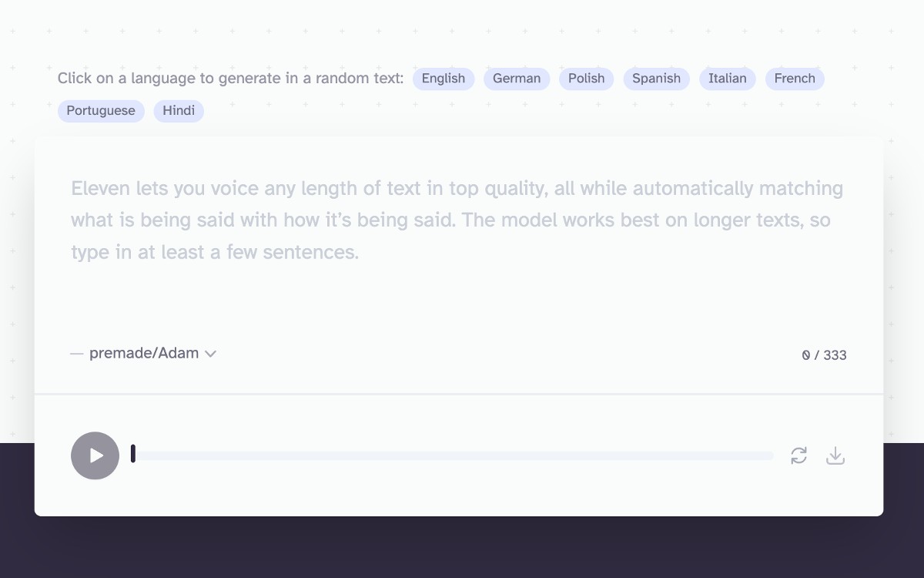924x578 pixels.
Task: Choose the Portuguese language chip
Action: 101,111
